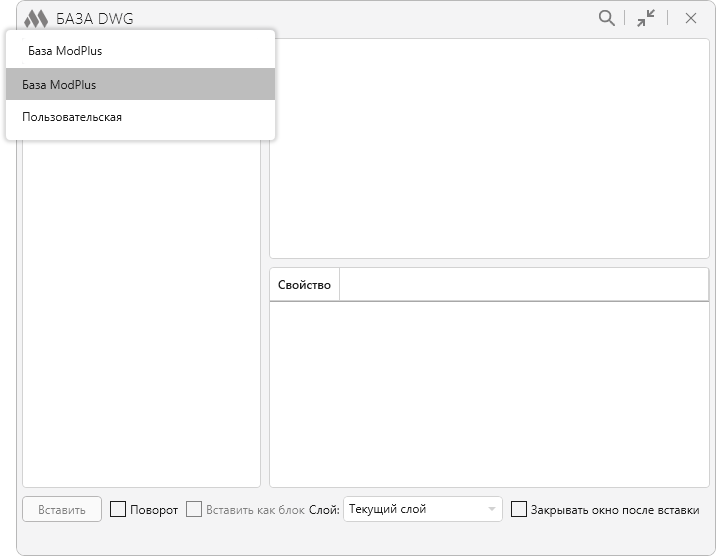
Task: Click the preview area panel
Action: click(x=489, y=148)
